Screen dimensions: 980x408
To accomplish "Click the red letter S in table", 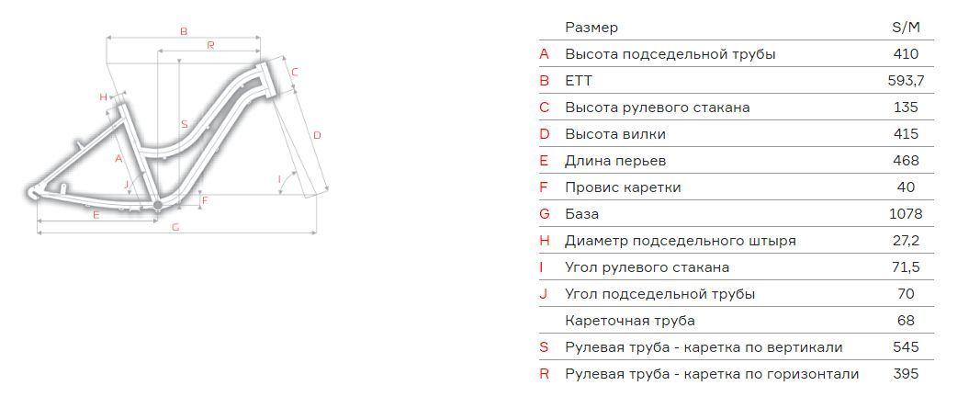I will click(x=544, y=347).
